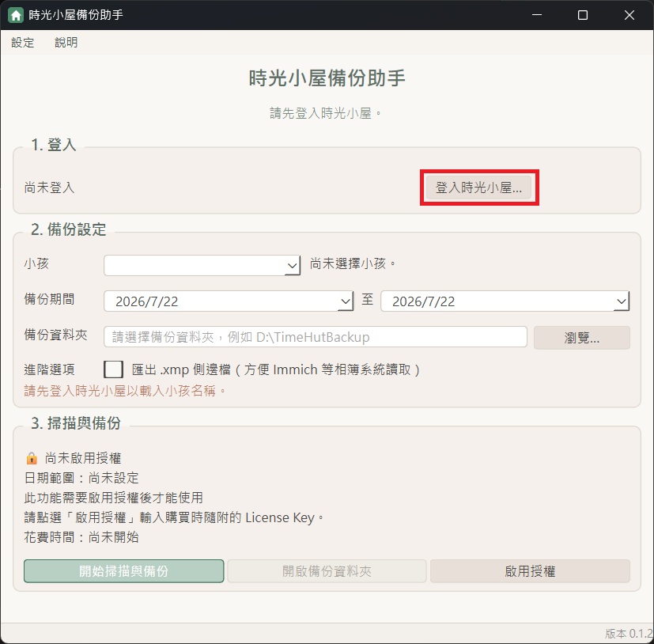Close the 時光小屋備份助手 window
This screenshot has height=644, width=654.
click(x=629, y=15)
